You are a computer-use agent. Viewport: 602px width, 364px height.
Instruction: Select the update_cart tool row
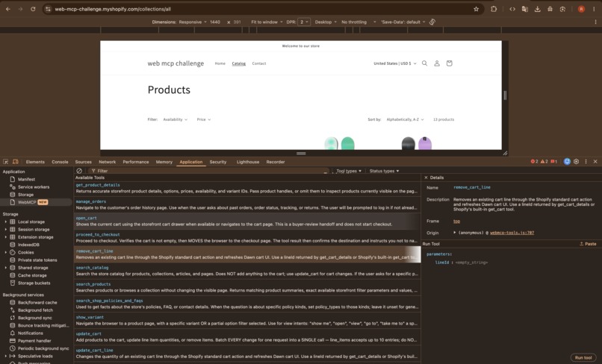tap(247, 336)
